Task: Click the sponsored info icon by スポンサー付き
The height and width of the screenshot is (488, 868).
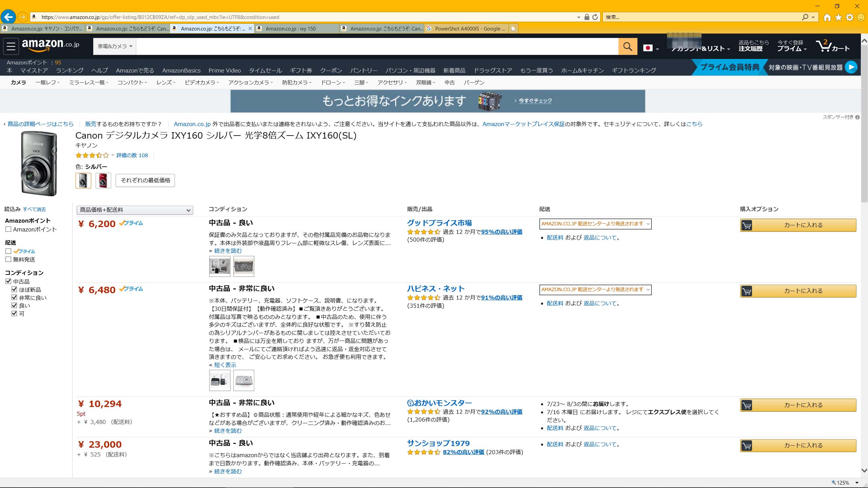Action: (857, 117)
